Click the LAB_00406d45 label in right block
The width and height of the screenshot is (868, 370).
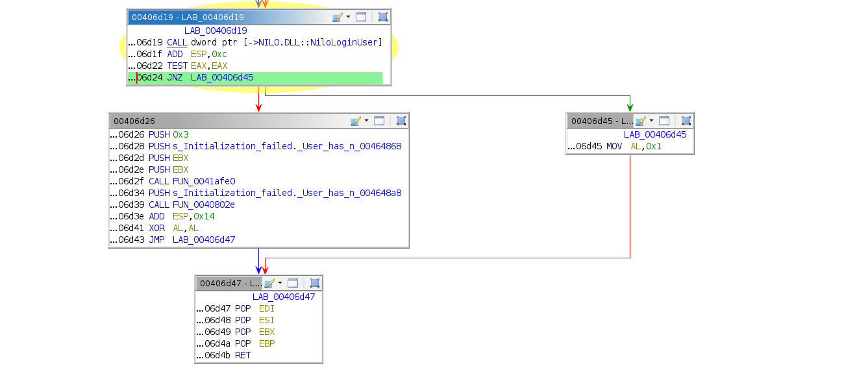pyautogui.click(x=655, y=135)
